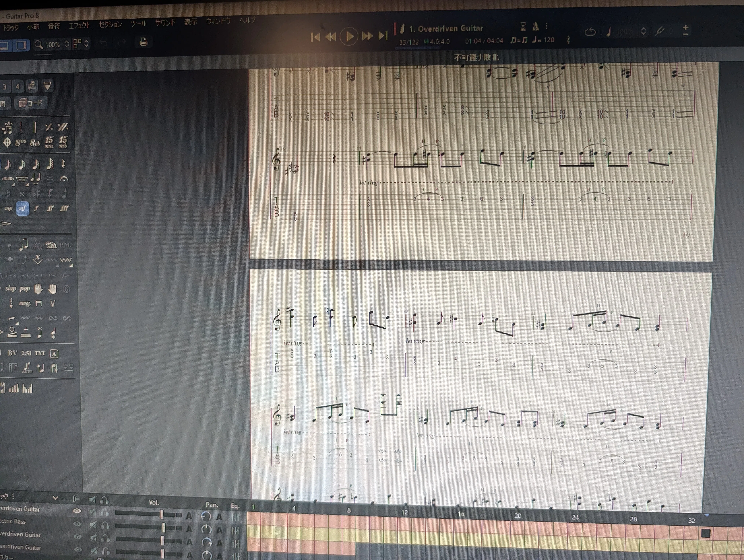The image size is (744, 560).
Task: Insert an upstroke V pick marking
Action: pyautogui.click(x=53, y=304)
